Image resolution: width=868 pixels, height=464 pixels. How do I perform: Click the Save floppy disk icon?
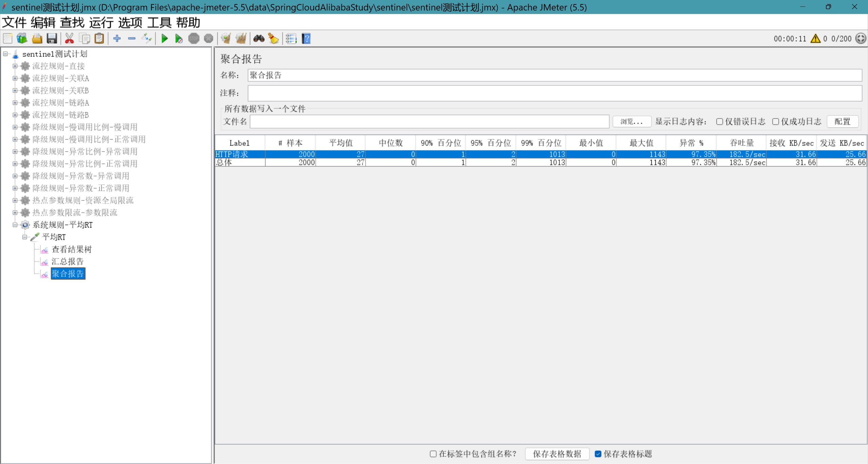pyautogui.click(x=52, y=39)
